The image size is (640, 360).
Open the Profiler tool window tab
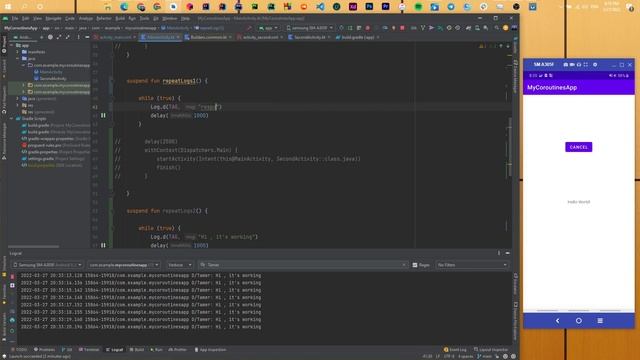coord(178,350)
